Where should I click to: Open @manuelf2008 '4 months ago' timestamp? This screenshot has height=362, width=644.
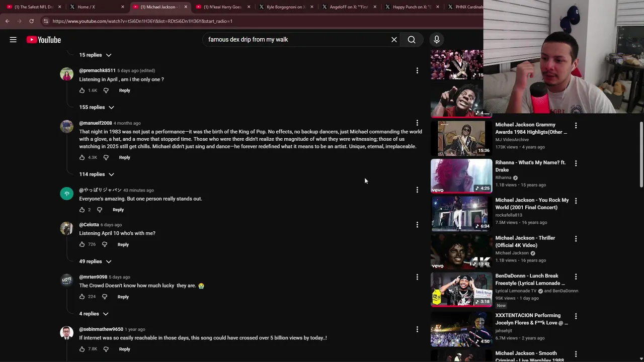click(x=127, y=123)
